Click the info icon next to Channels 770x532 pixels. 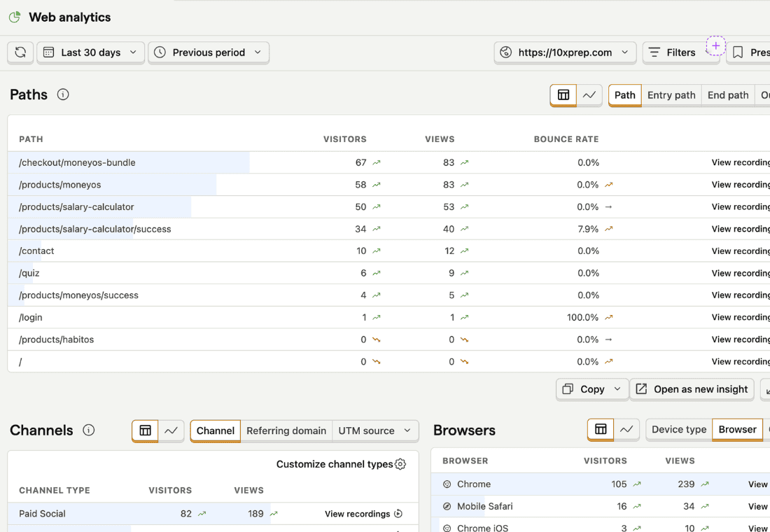pyautogui.click(x=88, y=430)
